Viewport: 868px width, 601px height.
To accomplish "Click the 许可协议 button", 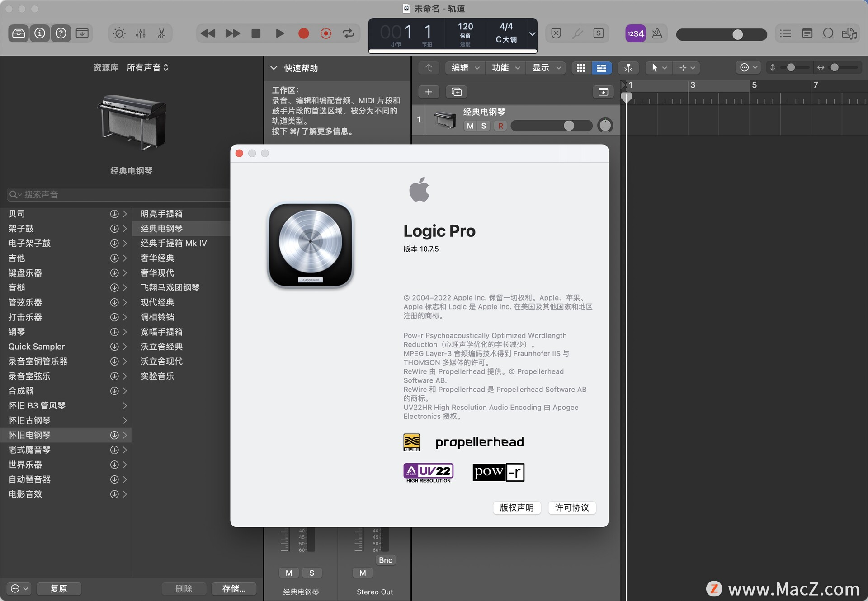I will [x=571, y=508].
